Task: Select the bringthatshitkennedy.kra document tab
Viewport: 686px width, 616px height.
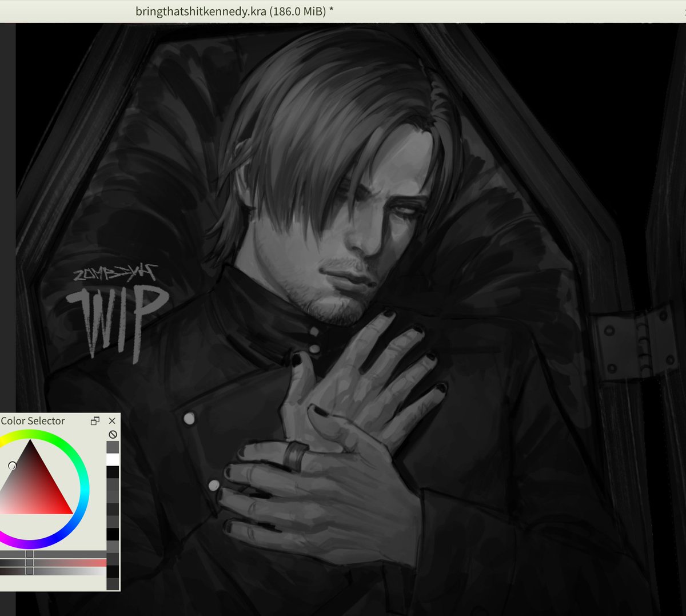Action: (x=234, y=11)
